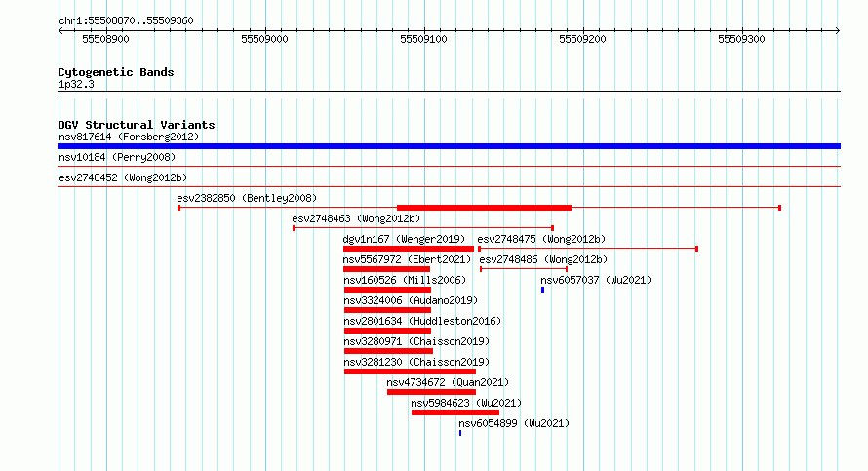
Task: Click the red bar under nsv3281230
Action: point(410,372)
